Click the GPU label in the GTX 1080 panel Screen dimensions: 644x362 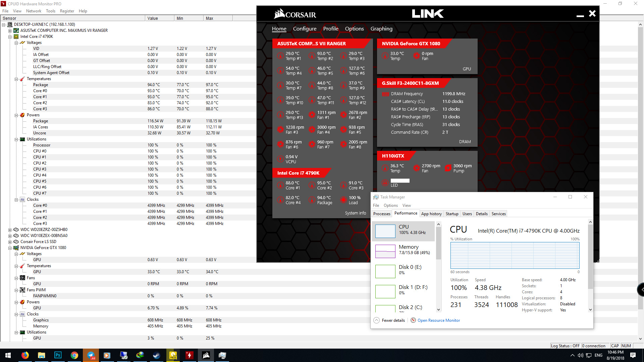pyautogui.click(x=467, y=69)
